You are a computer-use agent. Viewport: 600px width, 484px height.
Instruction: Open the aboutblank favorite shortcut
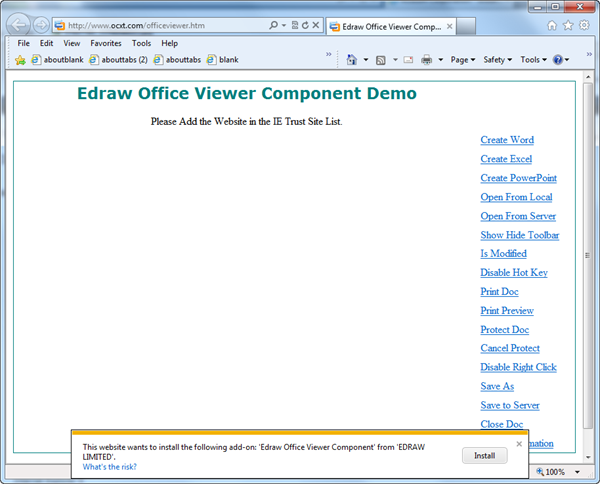(x=57, y=60)
